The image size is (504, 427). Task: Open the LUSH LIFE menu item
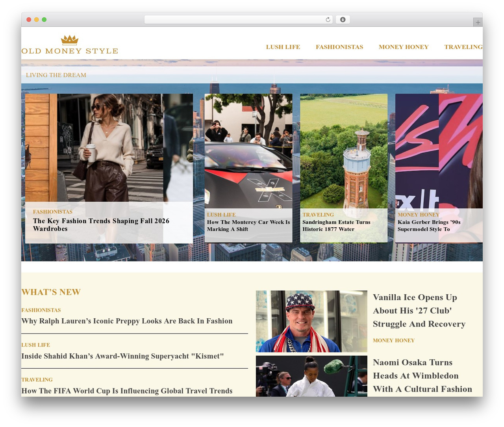click(283, 47)
